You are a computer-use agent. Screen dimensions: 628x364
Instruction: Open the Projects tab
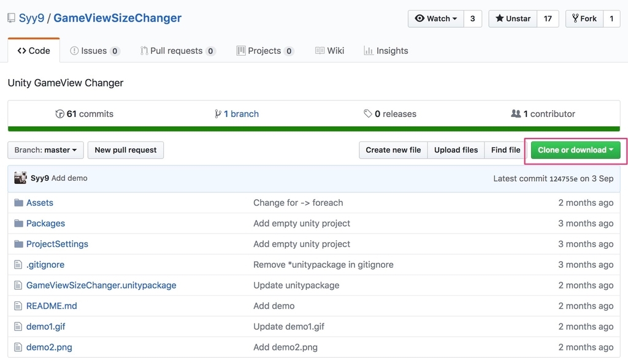pyautogui.click(x=265, y=51)
